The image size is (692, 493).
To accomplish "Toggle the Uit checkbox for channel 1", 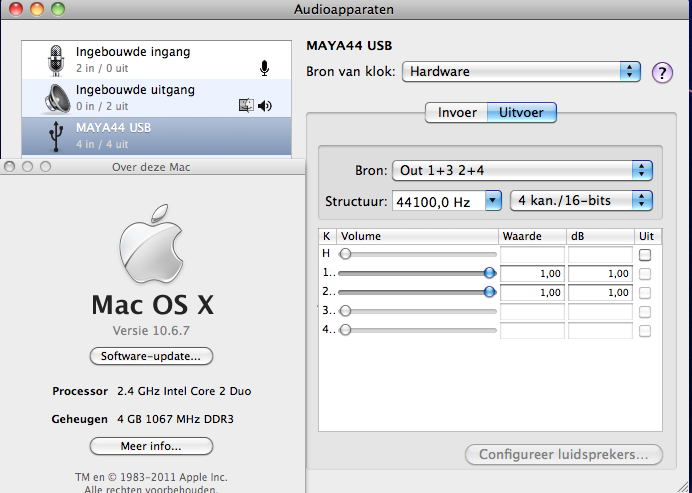I will pos(645,274).
